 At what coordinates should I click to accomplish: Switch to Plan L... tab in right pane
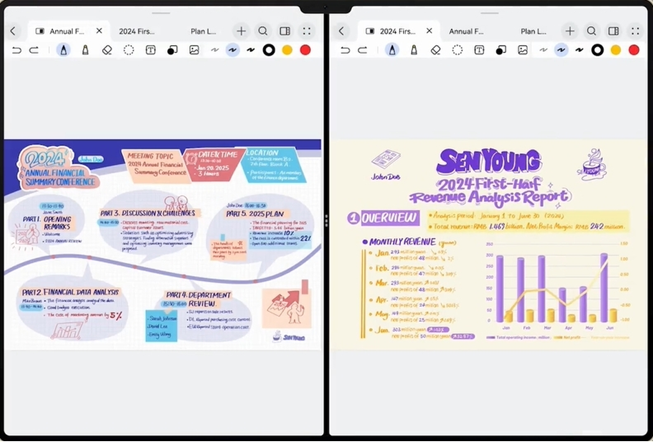tap(533, 31)
